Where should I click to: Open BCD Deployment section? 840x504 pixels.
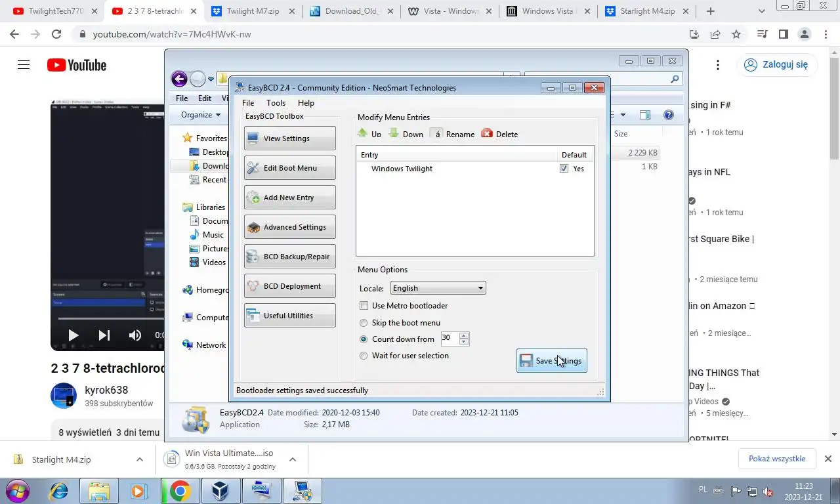click(289, 286)
